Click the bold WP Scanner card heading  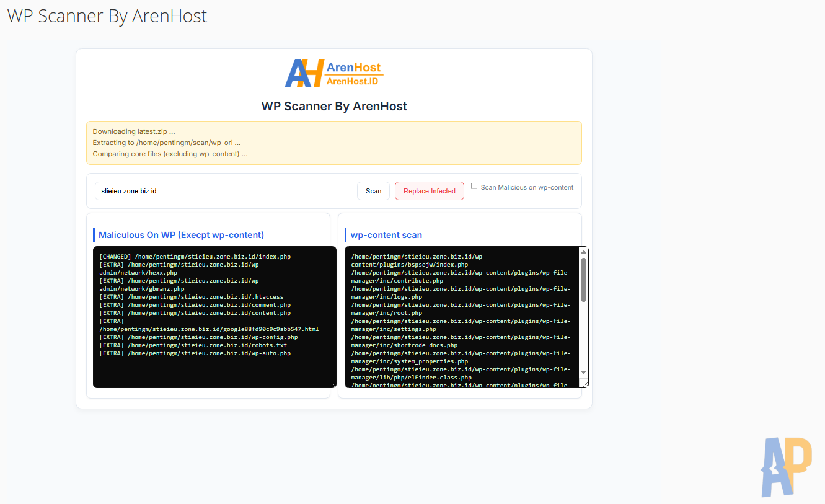click(334, 106)
